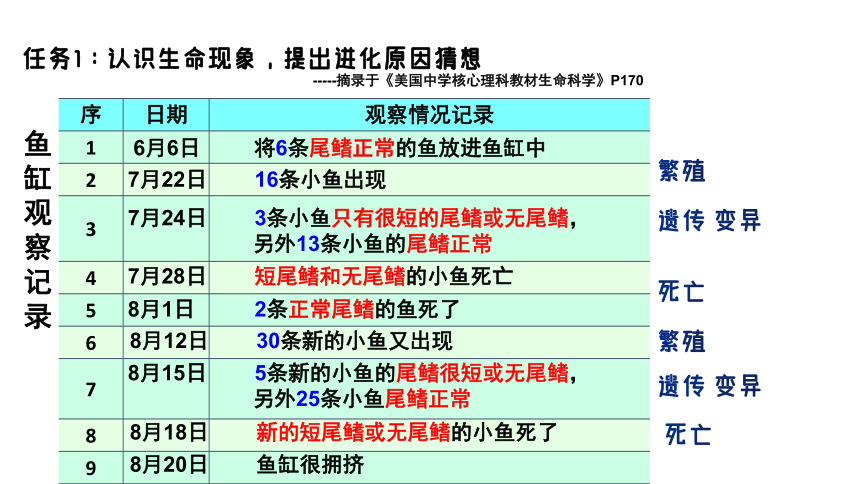Click '遗传 变异' annotation beside row 3

click(x=710, y=221)
